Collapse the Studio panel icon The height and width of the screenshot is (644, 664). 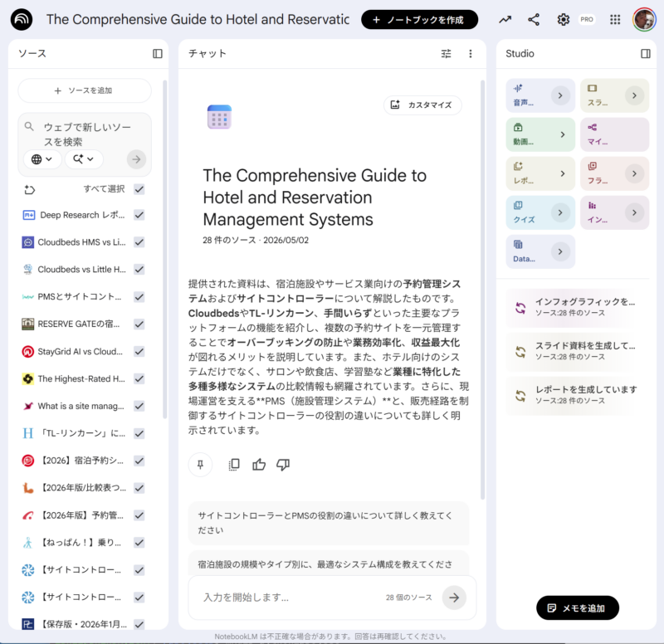(x=646, y=53)
